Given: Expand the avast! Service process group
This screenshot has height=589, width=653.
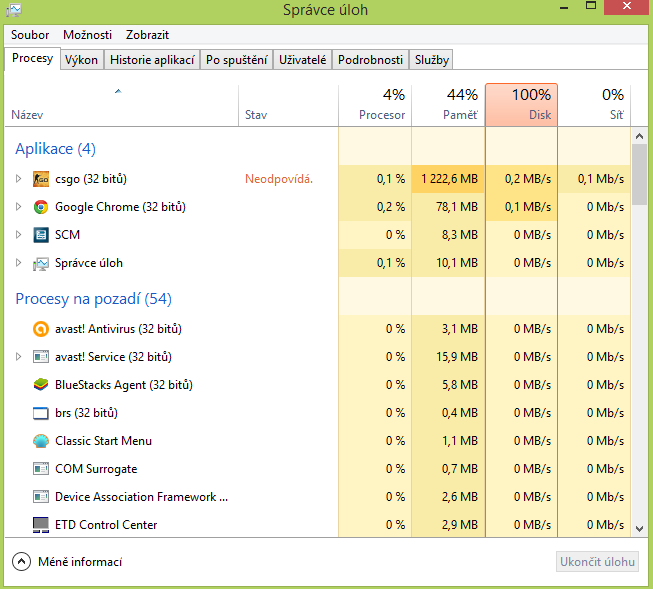Looking at the screenshot, I should click(x=18, y=357).
